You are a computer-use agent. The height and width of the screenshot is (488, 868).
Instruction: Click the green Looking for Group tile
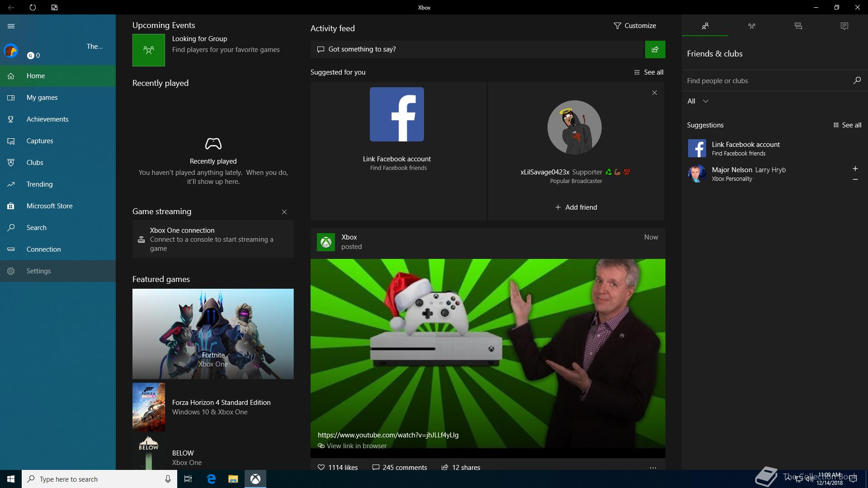[149, 50]
